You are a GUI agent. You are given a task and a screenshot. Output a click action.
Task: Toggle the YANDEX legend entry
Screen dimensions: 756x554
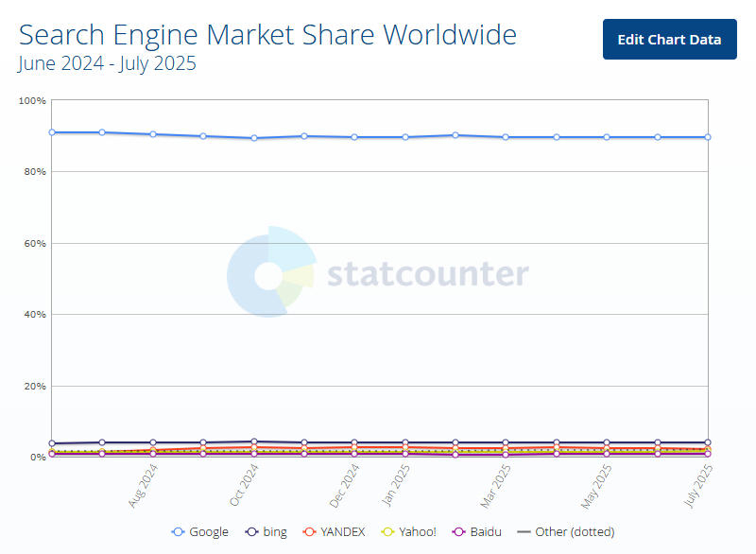pos(334,531)
